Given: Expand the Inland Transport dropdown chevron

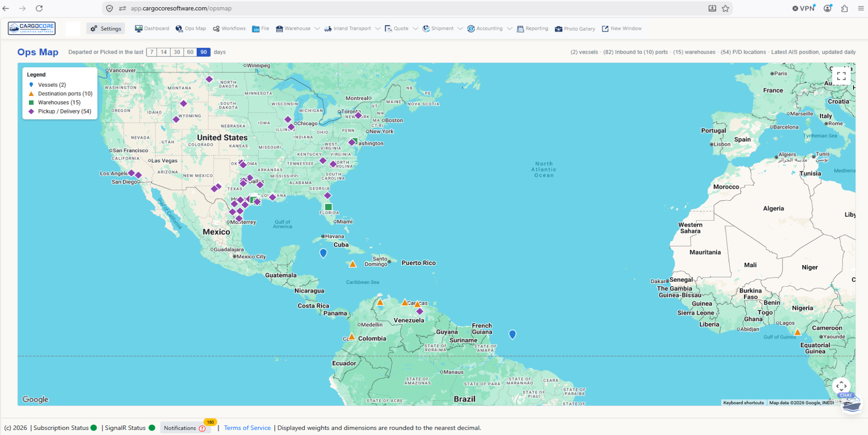Looking at the screenshot, I should [377, 28].
